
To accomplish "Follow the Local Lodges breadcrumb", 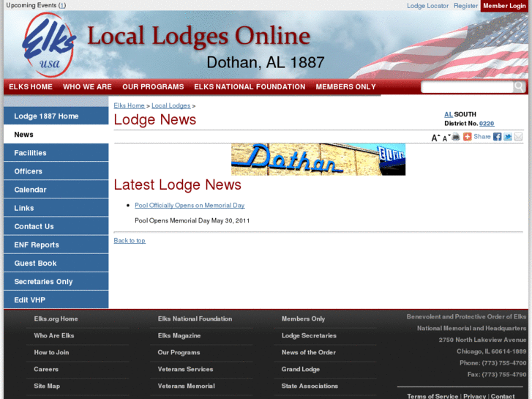I will point(171,105).
